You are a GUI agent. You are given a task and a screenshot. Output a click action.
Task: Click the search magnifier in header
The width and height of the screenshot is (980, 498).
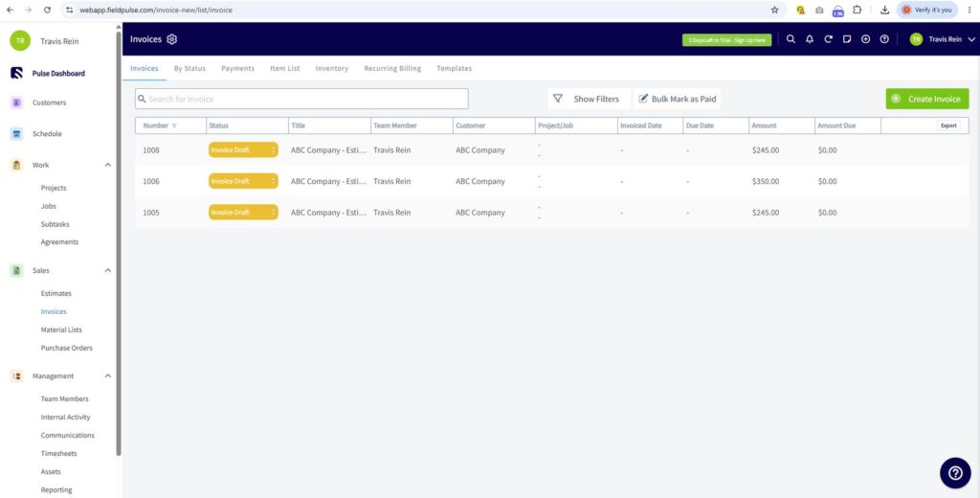[791, 39]
